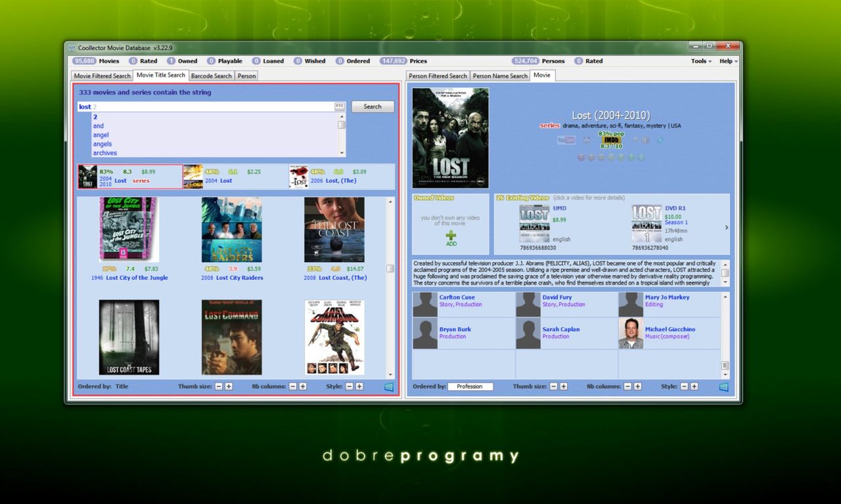Toggle the Ordered counter filter
The image size is (841, 504).
[x=353, y=61]
